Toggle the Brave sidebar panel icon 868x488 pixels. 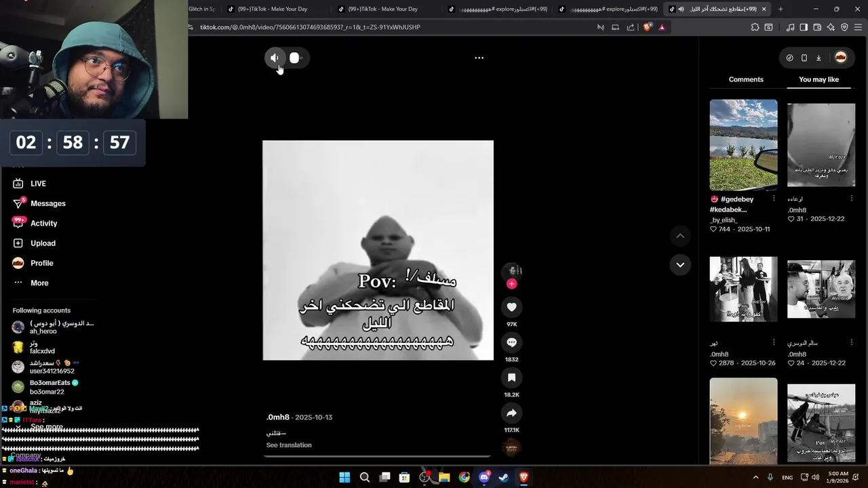coord(804,27)
